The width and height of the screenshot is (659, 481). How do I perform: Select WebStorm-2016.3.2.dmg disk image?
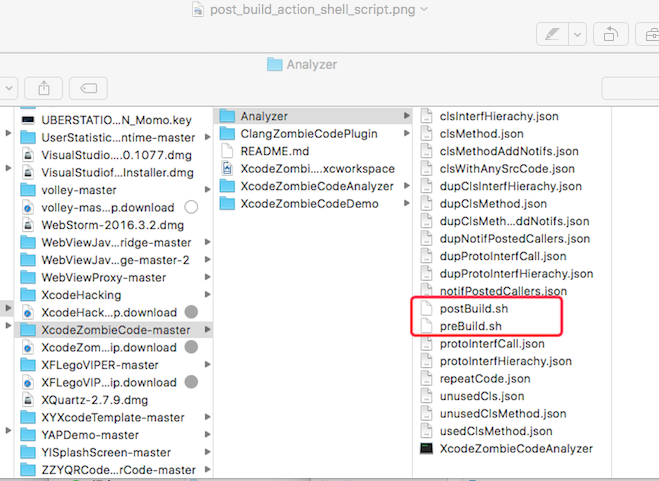pyautogui.click(x=112, y=225)
